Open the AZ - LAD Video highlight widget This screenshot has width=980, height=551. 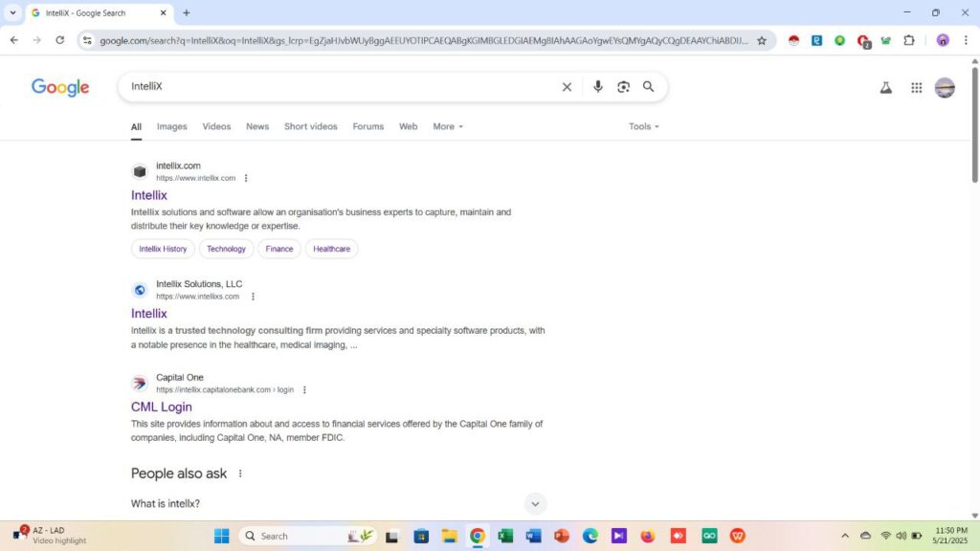pyautogui.click(x=50, y=536)
